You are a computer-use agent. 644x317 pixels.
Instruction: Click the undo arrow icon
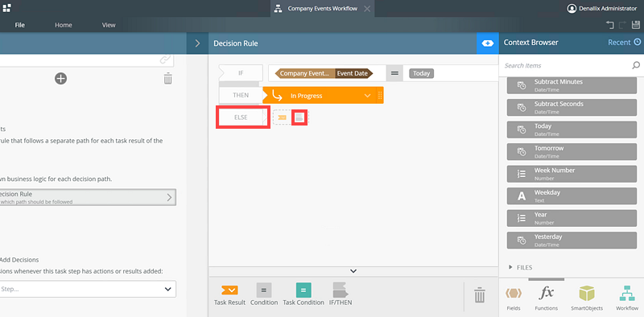click(610, 25)
